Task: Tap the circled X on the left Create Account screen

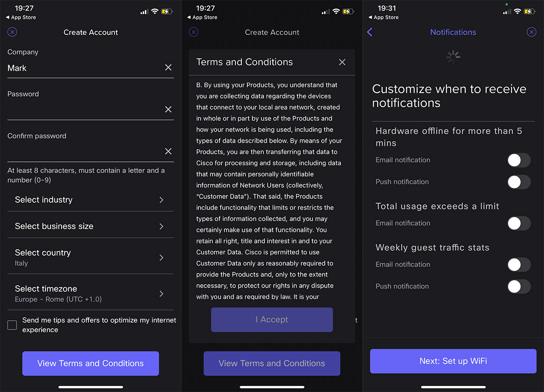Action: pyautogui.click(x=12, y=32)
